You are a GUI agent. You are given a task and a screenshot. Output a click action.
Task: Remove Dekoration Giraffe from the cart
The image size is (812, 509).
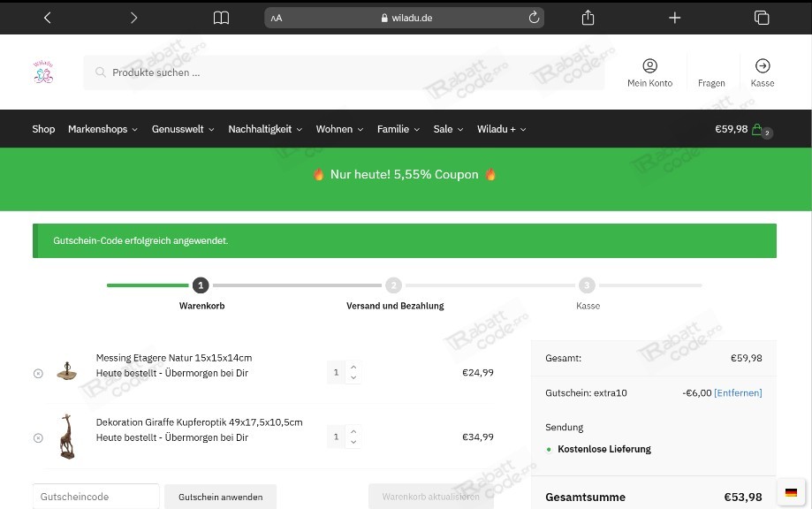point(38,438)
